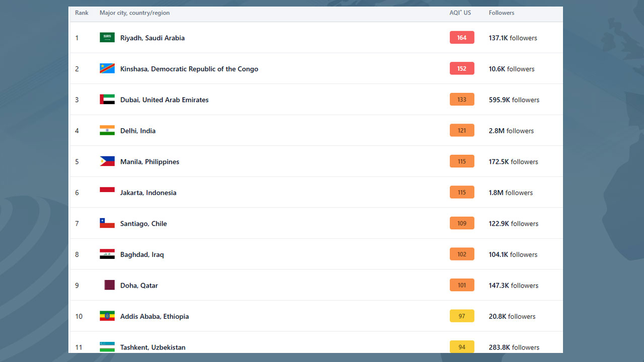Click the United Arab Emirates flag icon
The image size is (644, 362).
(107, 100)
